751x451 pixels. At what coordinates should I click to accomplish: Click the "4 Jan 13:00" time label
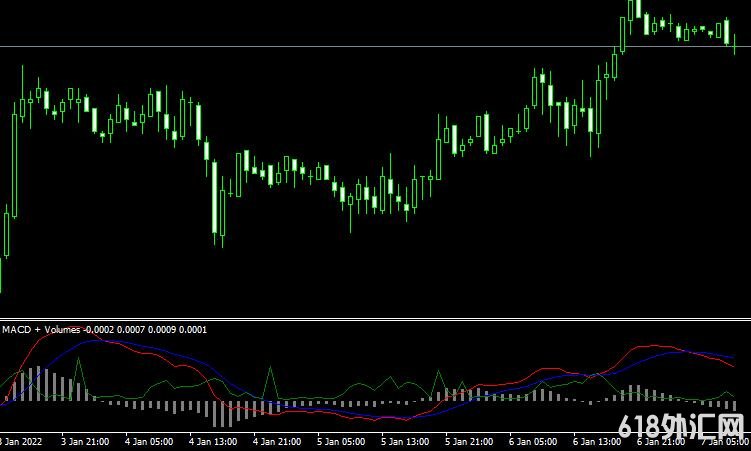(x=213, y=441)
